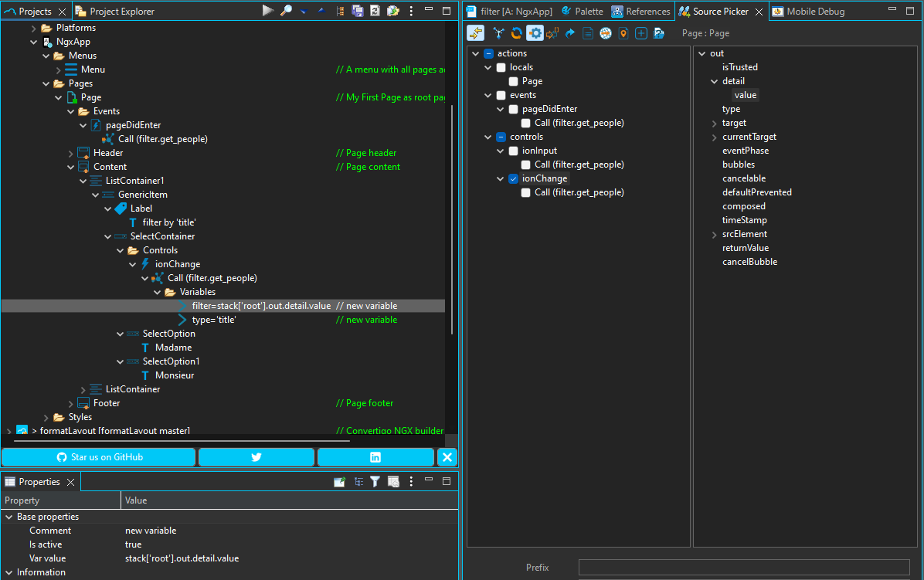Click the funnel filter icon in Properties panel

(x=375, y=482)
